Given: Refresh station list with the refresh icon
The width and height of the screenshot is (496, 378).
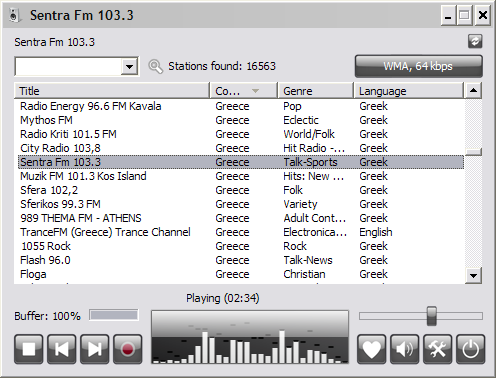Looking at the screenshot, I should 475,41.
